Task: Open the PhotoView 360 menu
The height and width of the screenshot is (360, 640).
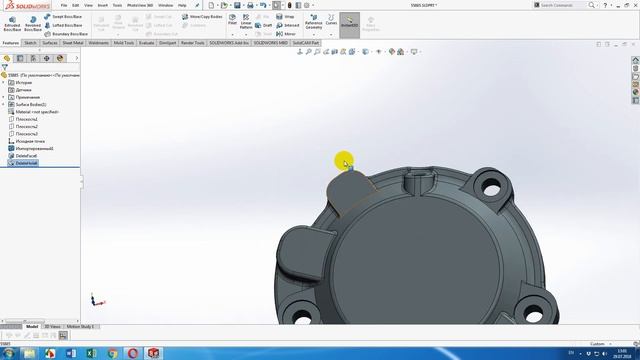Action: point(140,5)
